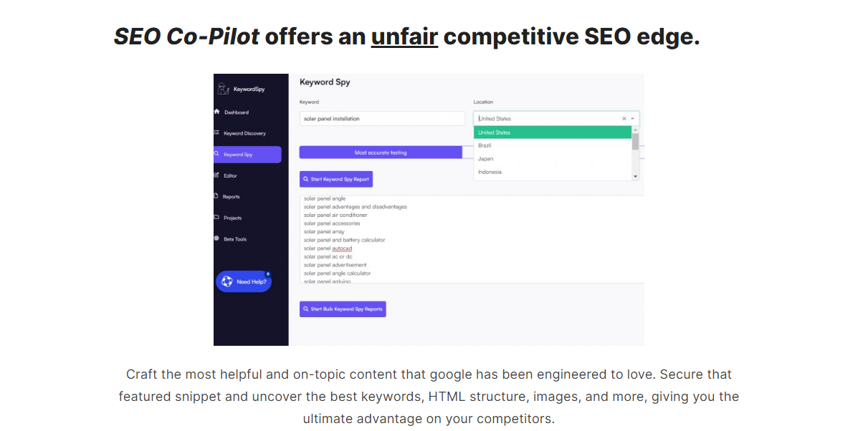Click the KeywordSpy logo at sidebar top

[240, 88]
